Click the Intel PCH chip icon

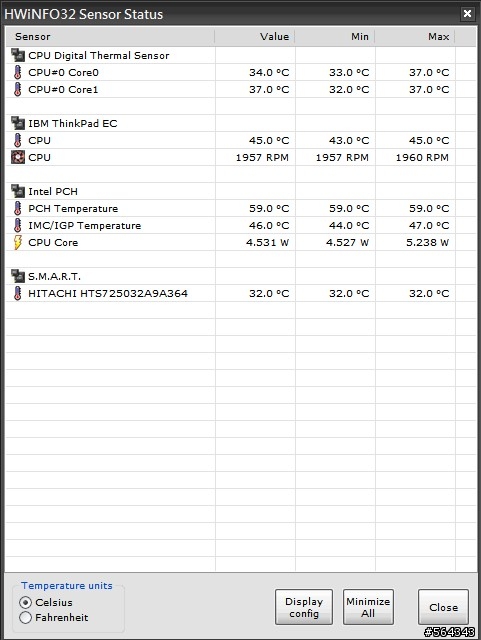[18, 191]
